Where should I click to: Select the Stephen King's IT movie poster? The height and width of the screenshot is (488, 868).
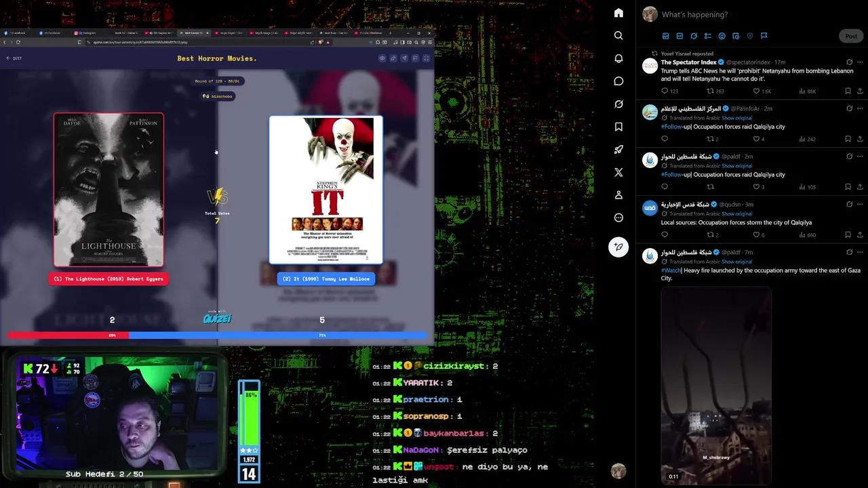click(x=325, y=190)
